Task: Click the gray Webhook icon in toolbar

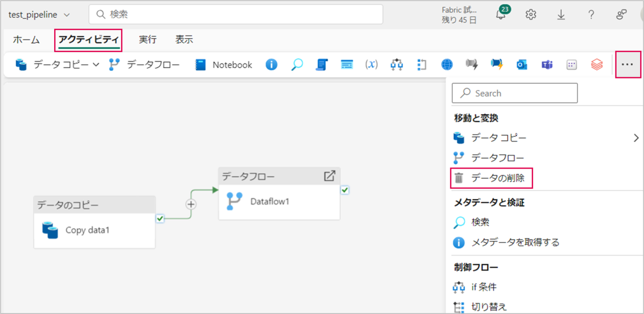Action: (x=472, y=65)
